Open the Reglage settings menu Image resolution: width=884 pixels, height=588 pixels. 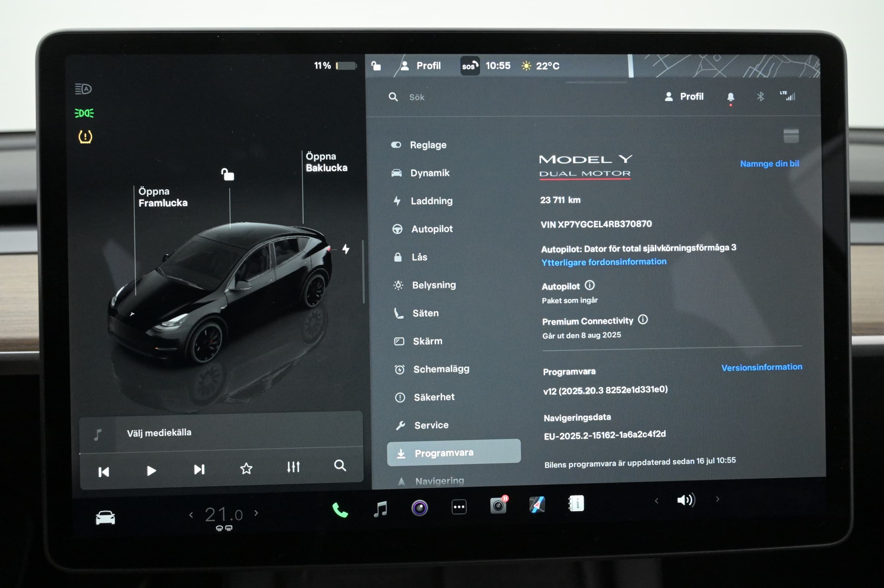[x=419, y=145]
